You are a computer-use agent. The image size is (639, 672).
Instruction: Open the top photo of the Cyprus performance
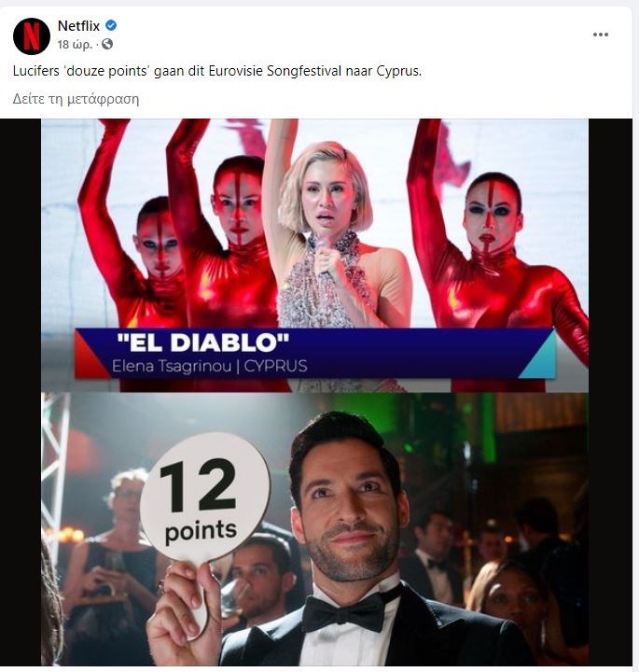[x=314, y=256]
